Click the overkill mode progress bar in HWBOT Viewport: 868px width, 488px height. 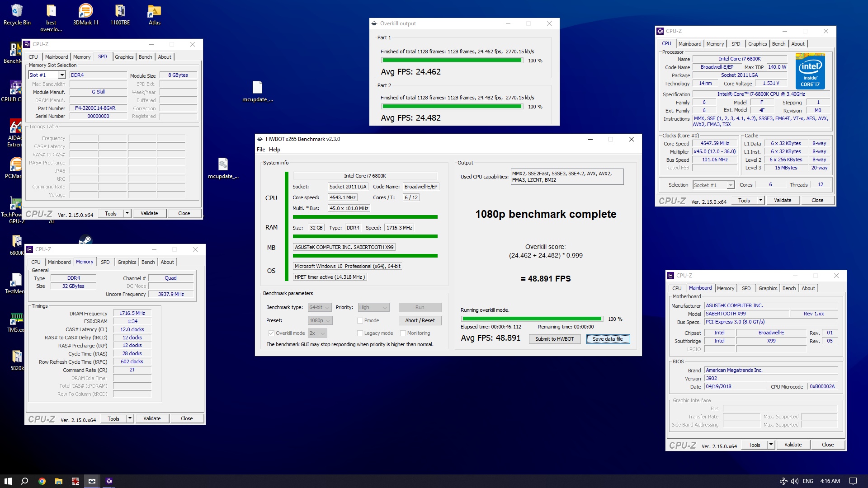(532, 319)
